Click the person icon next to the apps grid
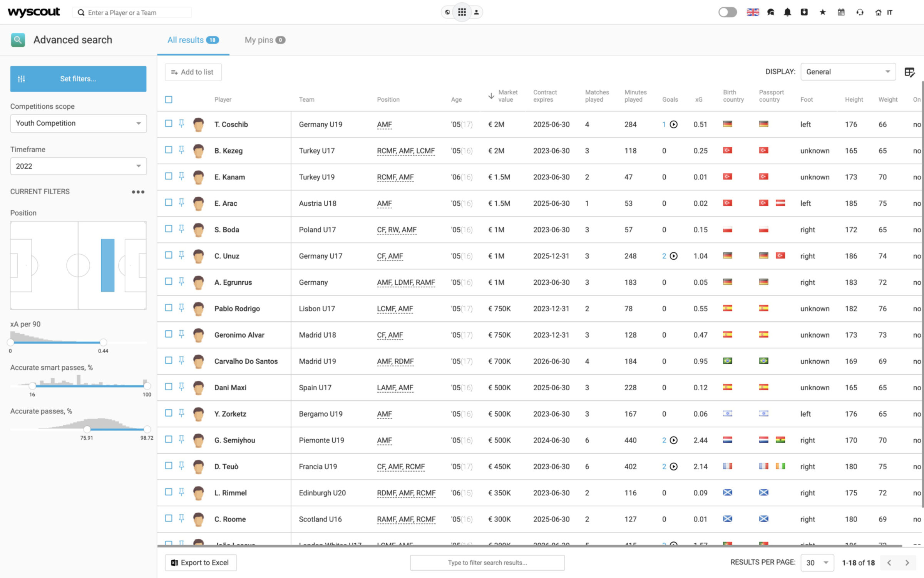The width and height of the screenshot is (924, 578). [x=476, y=12]
